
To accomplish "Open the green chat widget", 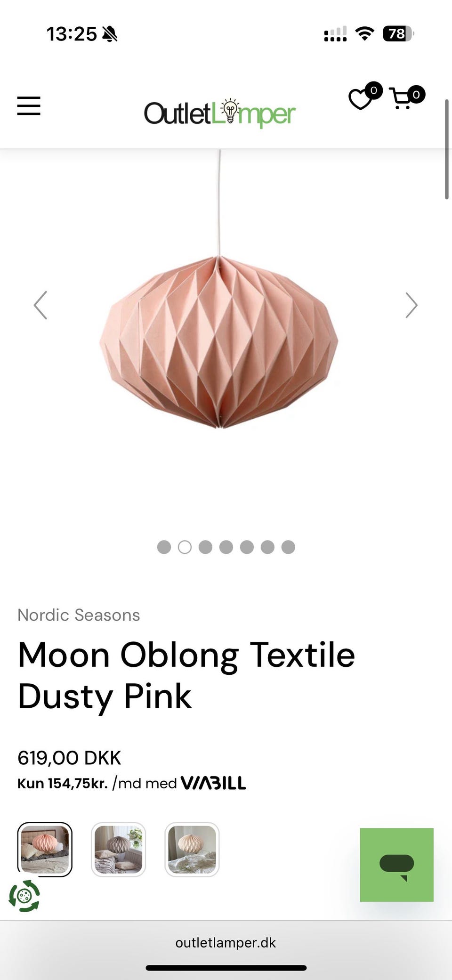I will click(396, 865).
